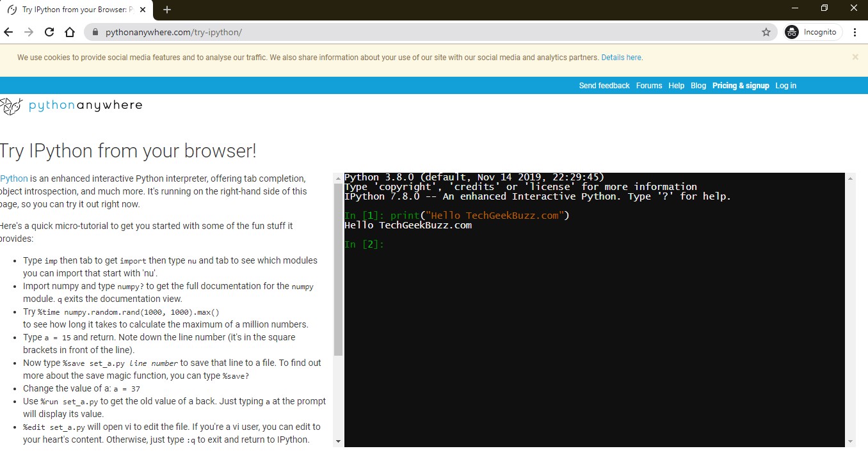Click inside the address bar
The image size is (868, 451).
[256, 32]
